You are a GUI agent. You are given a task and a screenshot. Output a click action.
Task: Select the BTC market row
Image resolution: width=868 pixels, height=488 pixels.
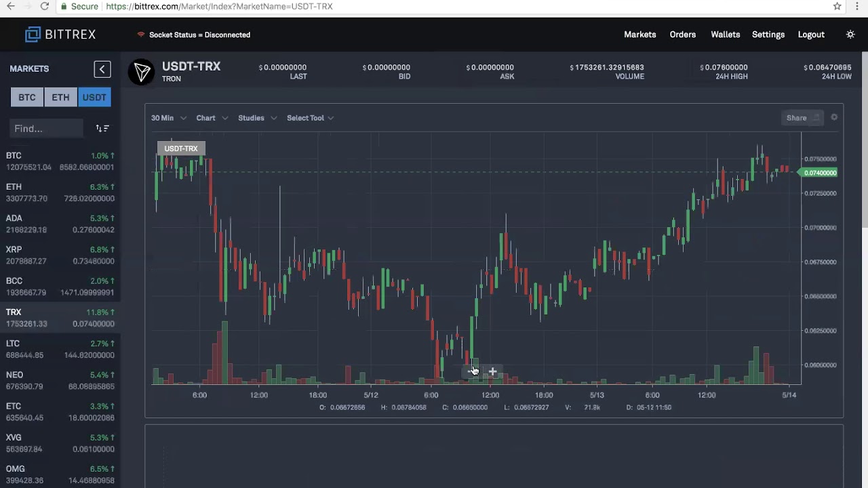[x=60, y=161]
